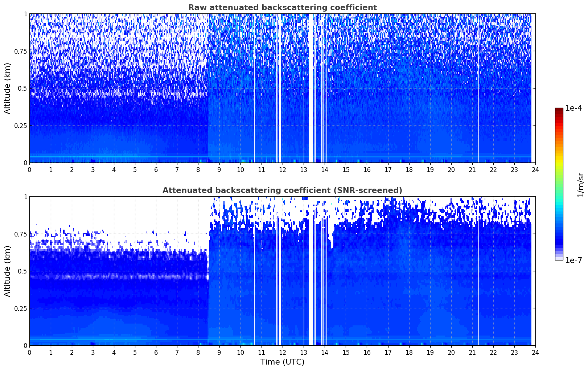Select the "Time (UTC)" x-axis label
The image size is (588, 370).
[x=282, y=362]
